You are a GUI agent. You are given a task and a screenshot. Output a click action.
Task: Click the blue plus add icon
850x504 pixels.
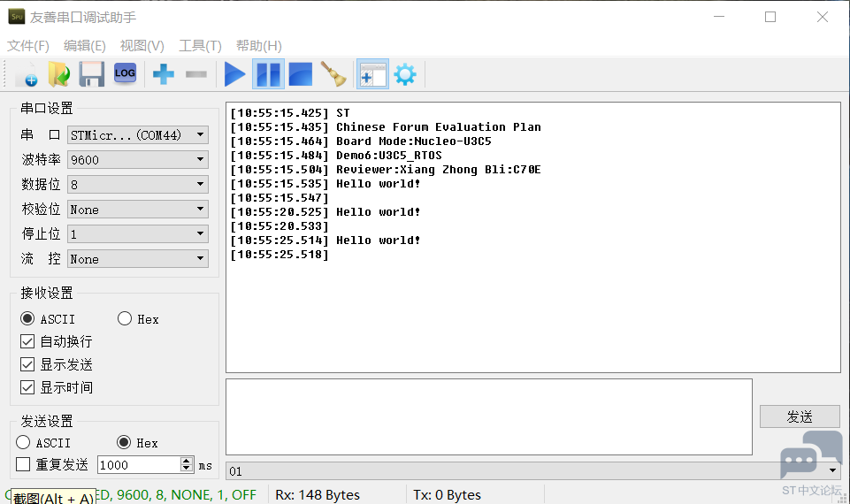[x=163, y=74]
